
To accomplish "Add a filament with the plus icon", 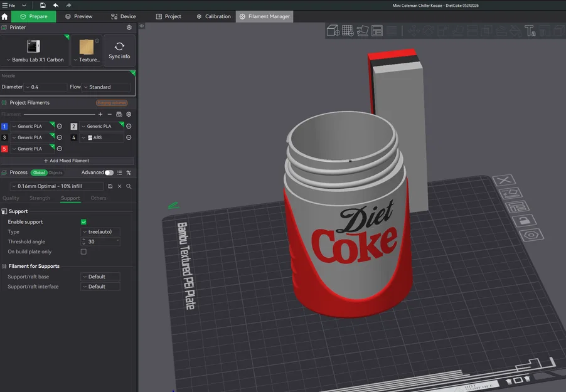I will point(100,114).
